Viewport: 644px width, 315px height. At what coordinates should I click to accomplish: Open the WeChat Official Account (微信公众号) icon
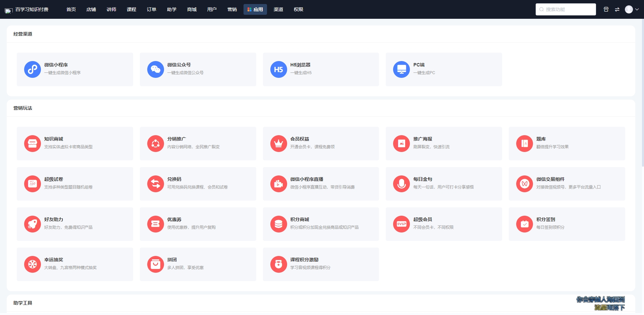(x=155, y=69)
